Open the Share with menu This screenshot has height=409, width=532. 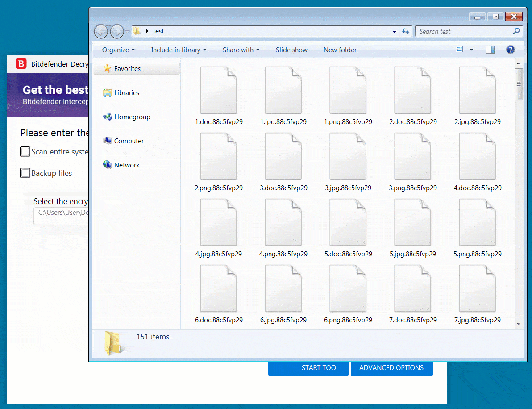point(241,50)
